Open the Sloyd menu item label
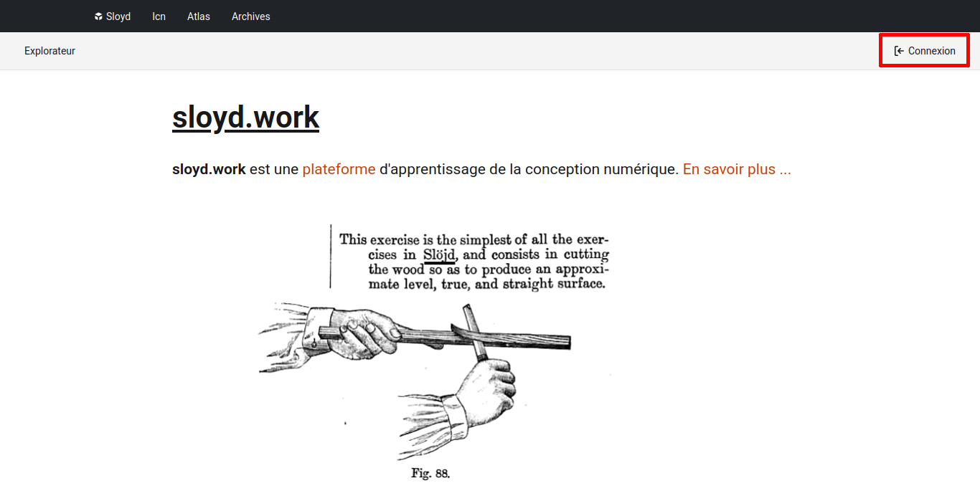Image resolution: width=980 pixels, height=496 pixels. pyautogui.click(x=118, y=16)
